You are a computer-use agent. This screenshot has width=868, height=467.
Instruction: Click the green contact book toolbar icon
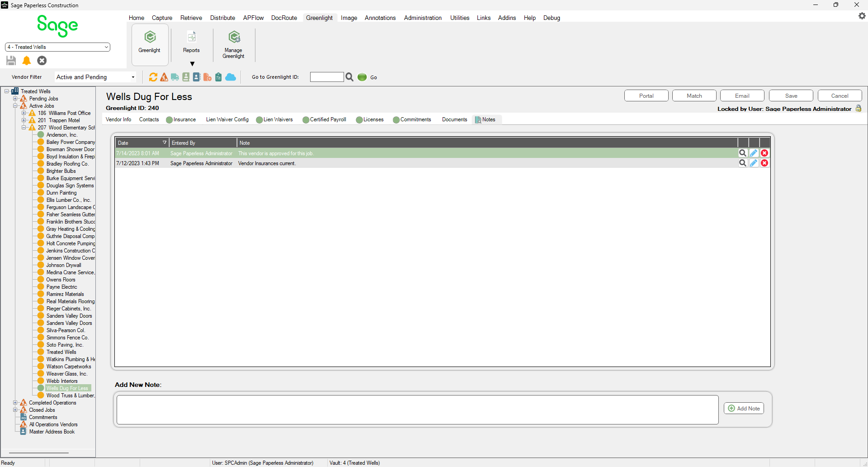tap(186, 77)
